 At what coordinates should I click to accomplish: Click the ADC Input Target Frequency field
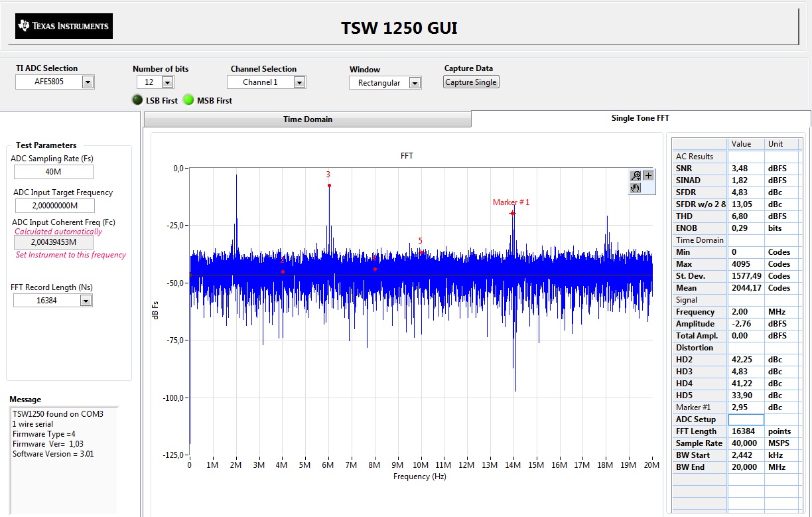54,206
